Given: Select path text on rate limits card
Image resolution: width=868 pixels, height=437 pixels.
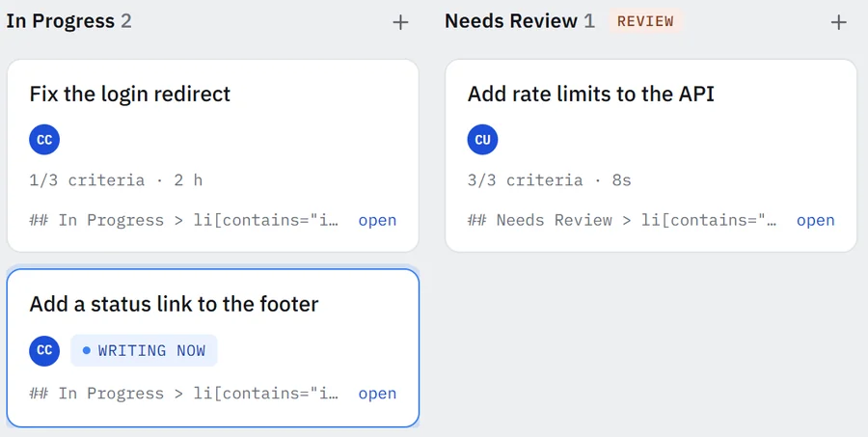Looking at the screenshot, I should coord(623,221).
